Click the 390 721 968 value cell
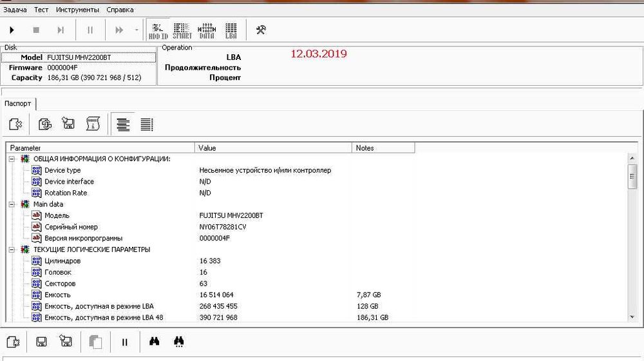The width and height of the screenshot is (644, 361). (218, 317)
